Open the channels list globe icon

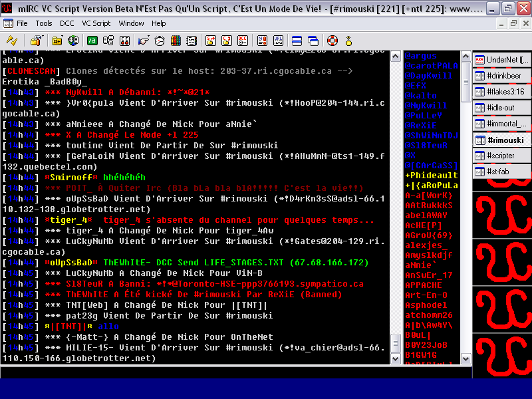click(x=73, y=41)
